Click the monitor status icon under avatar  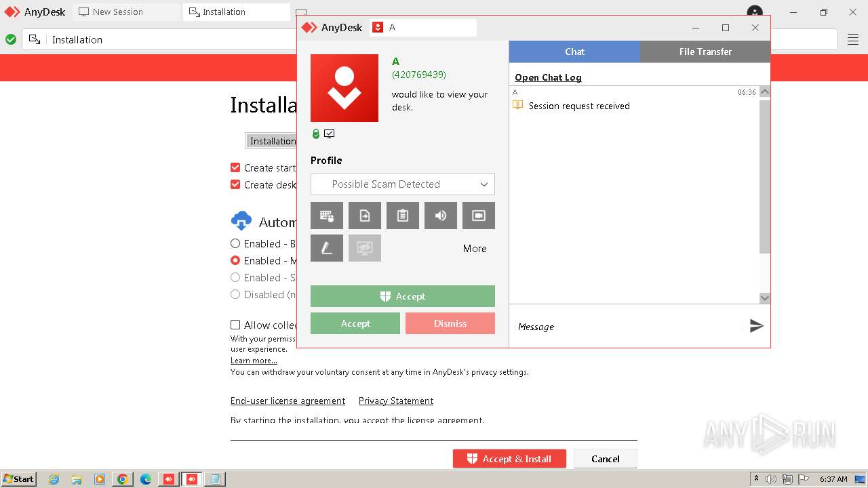click(329, 134)
